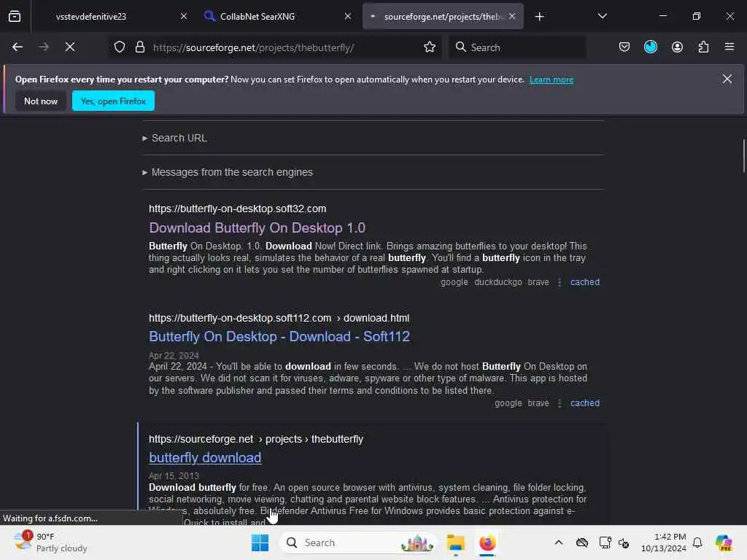Open the Firefox hamburger application menu
This screenshot has width=747, height=560.
[729, 47]
